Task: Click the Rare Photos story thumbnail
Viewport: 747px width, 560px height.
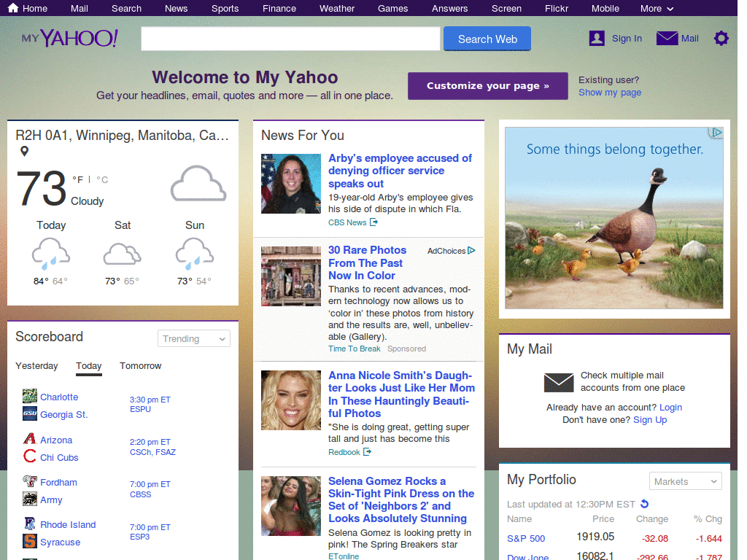Action: 290,276
